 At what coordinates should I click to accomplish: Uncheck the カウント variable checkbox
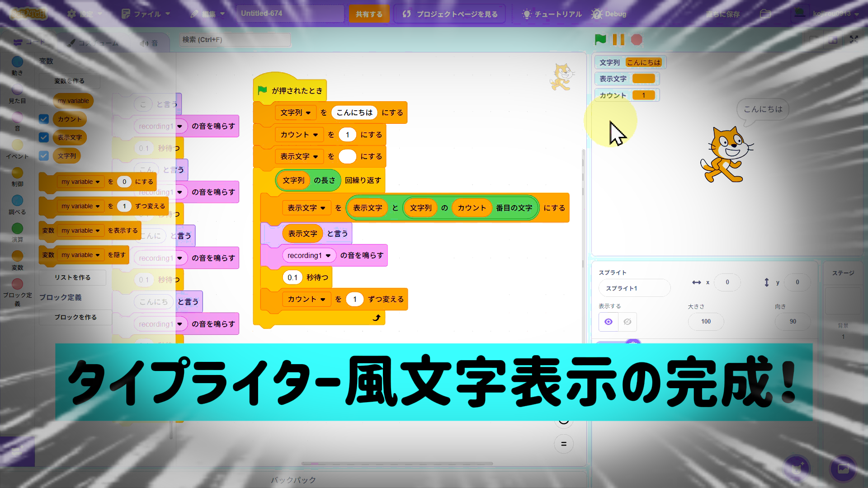click(x=44, y=119)
